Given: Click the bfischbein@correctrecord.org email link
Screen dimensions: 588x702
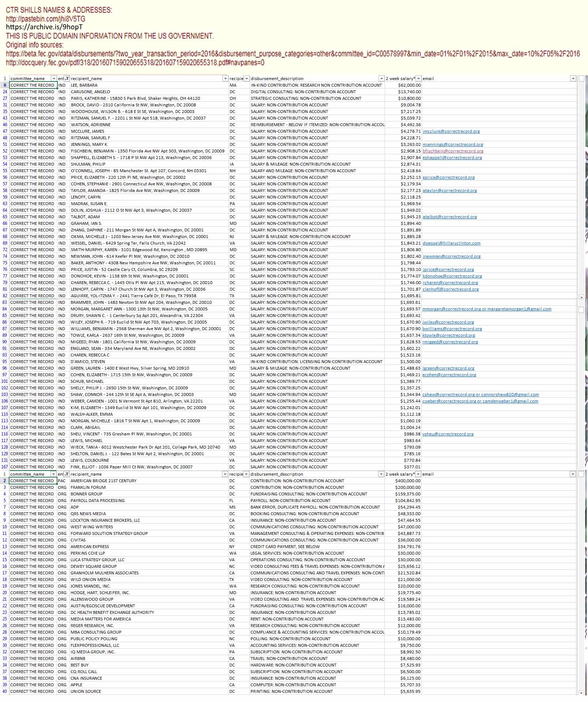Looking at the screenshot, I should pyautogui.click(x=453, y=151).
